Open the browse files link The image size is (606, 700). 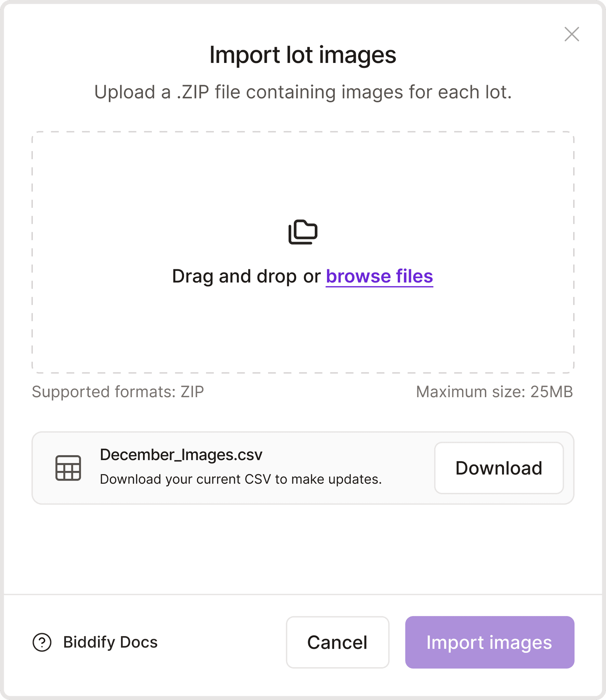coord(379,276)
